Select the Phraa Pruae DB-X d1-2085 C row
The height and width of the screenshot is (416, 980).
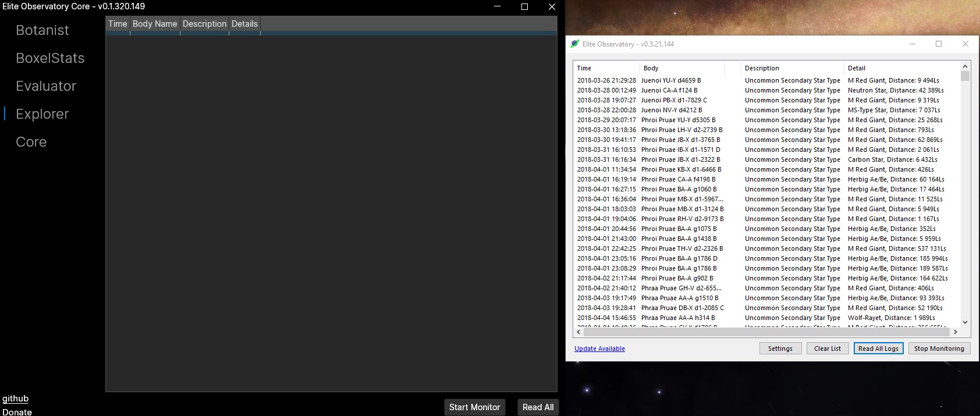(766, 308)
